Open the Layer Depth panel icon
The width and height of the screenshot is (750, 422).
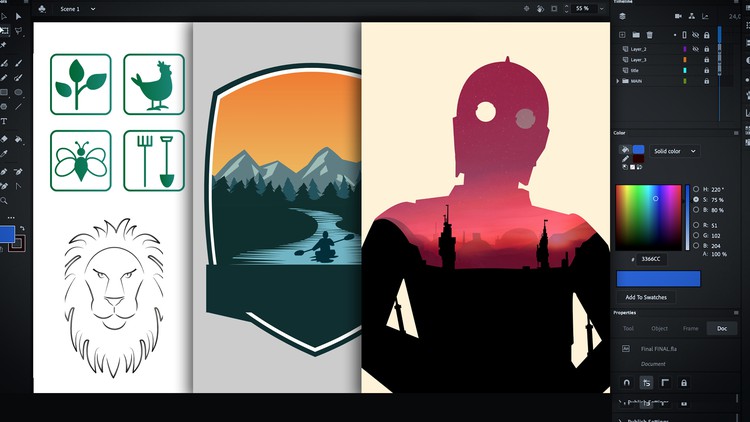(x=705, y=16)
